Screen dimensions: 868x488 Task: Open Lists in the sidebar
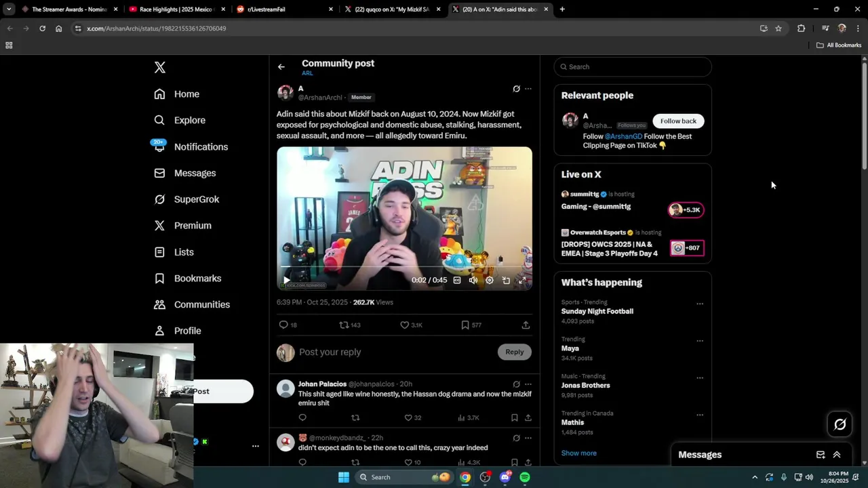pyautogui.click(x=174, y=252)
